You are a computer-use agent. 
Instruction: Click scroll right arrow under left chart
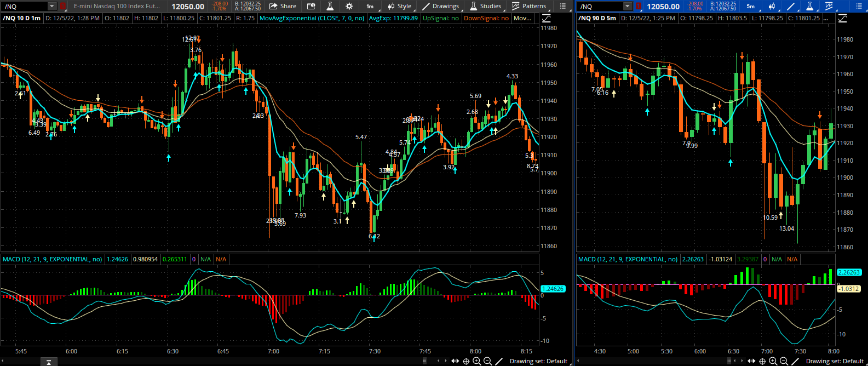point(445,361)
